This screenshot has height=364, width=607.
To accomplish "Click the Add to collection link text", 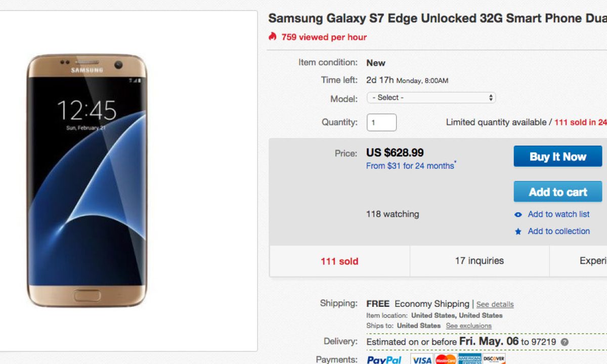I will pos(558,231).
